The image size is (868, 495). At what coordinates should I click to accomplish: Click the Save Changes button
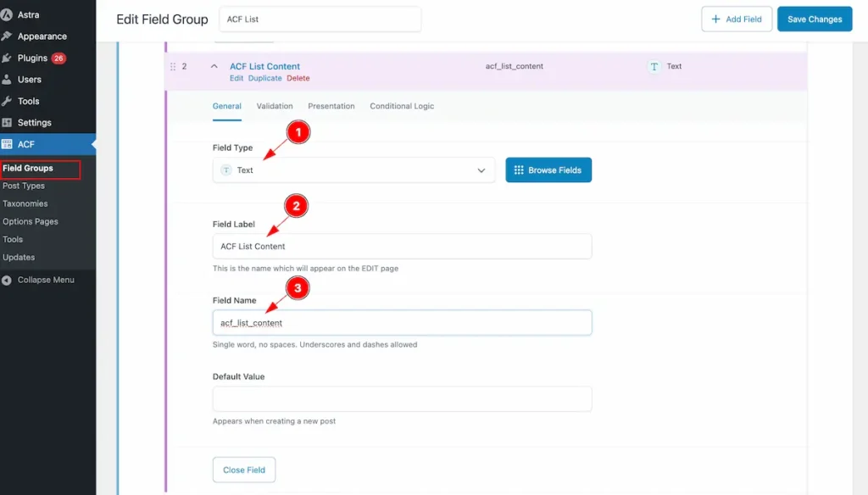pos(815,19)
